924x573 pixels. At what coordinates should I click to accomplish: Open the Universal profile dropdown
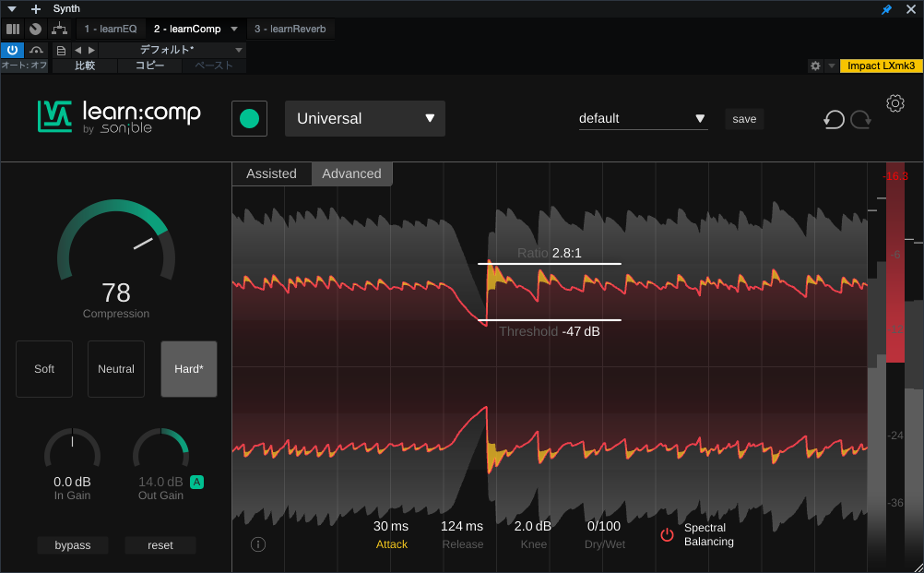coord(364,119)
